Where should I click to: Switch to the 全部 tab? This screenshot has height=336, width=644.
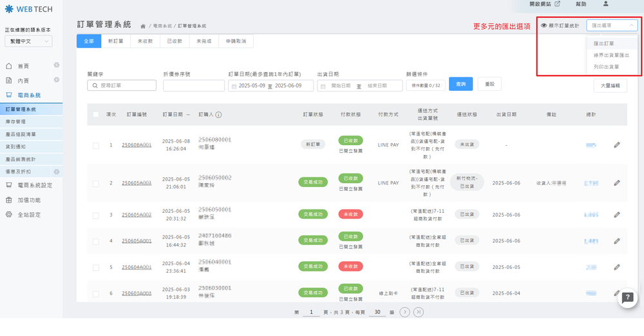tap(89, 41)
